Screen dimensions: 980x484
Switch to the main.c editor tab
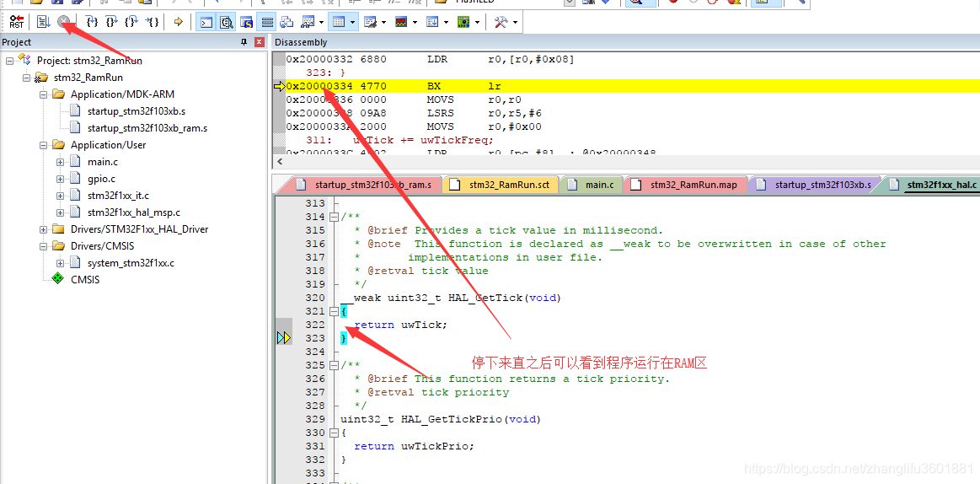592,185
